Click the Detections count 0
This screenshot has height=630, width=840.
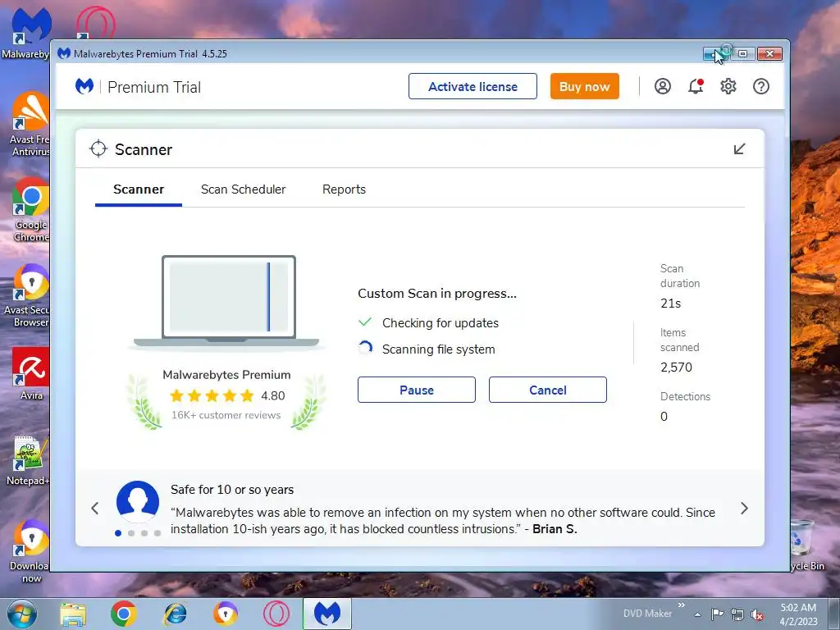point(664,417)
